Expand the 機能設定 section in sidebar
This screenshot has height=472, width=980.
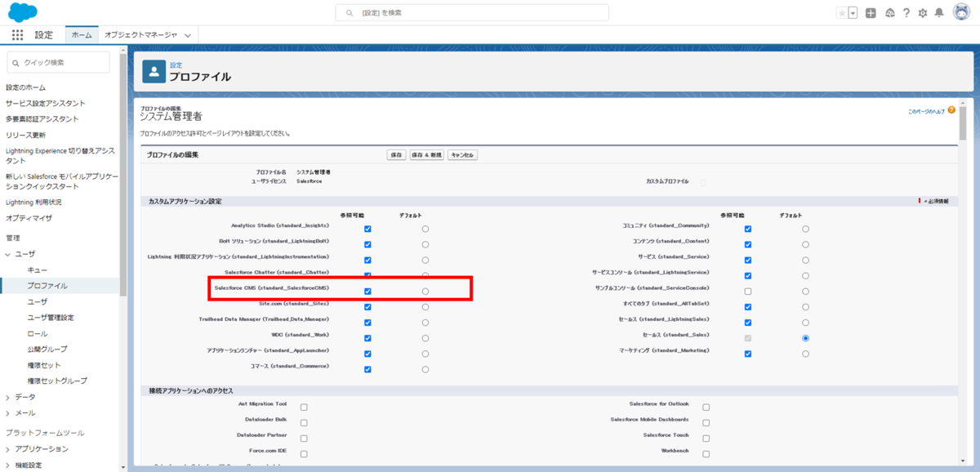(x=8, y=465)
